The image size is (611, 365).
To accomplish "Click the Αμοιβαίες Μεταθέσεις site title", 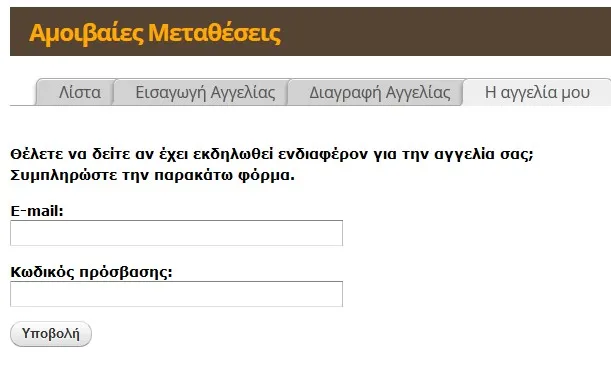I will [155, 33].
